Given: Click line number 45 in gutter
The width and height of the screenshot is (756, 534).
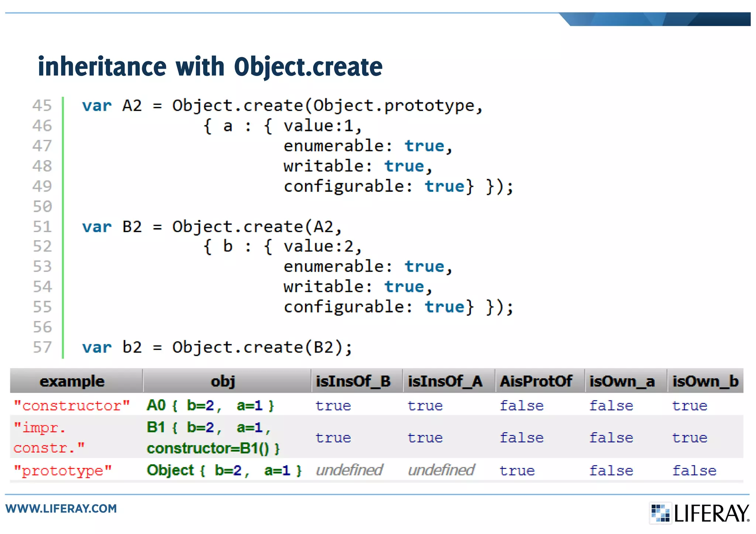Looking at the screenshot, I should pos(42,106).
